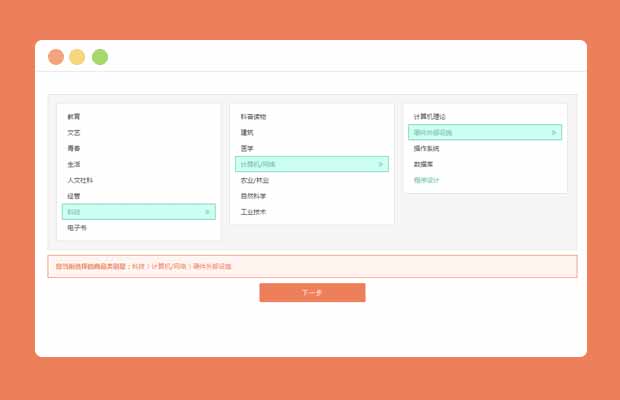620x400 pixels.
Task: Select the 人文社科 category
Action: pyautogui.click(x=80, y=180)
